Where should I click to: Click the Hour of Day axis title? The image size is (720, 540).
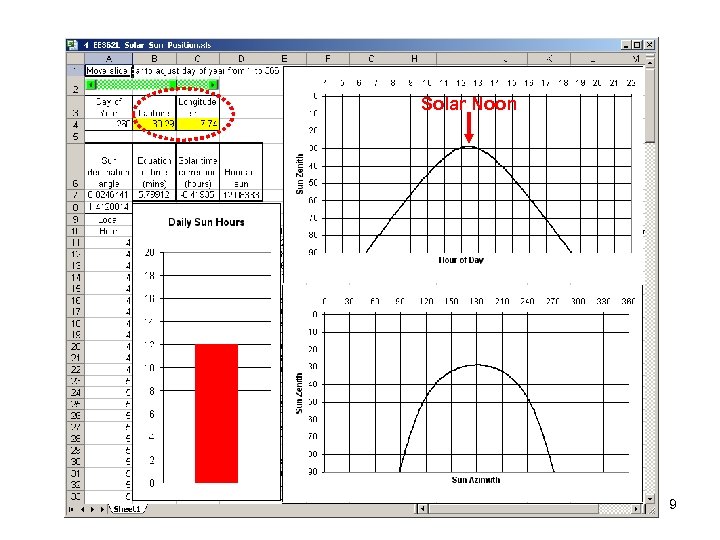[461, 260]
